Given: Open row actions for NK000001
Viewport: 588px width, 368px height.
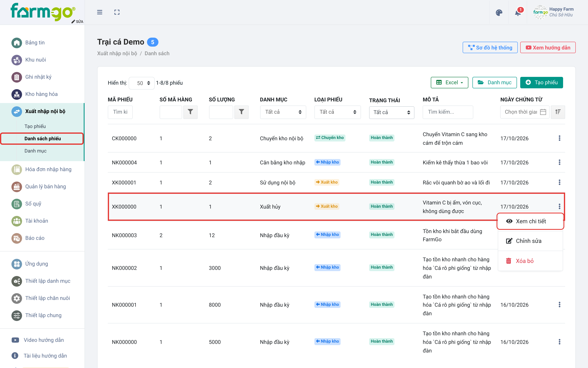Looking at the screenshot, I should point(559,305).
